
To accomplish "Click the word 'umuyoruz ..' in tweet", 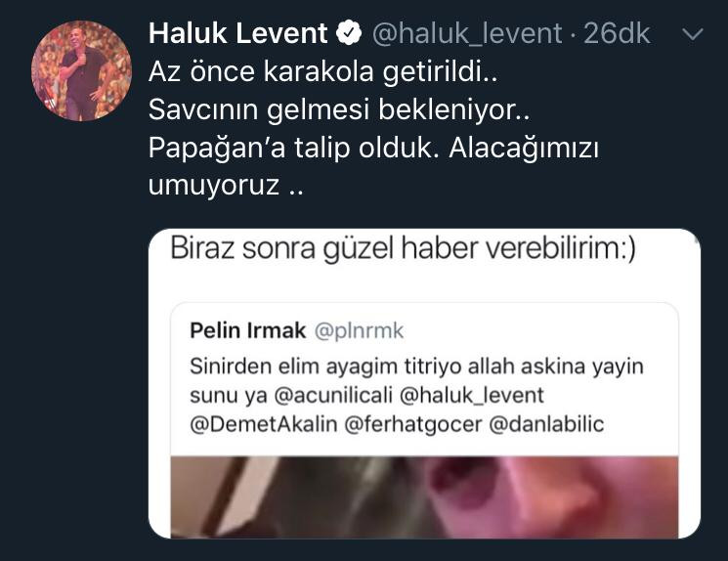I will [x=226, y=185].
